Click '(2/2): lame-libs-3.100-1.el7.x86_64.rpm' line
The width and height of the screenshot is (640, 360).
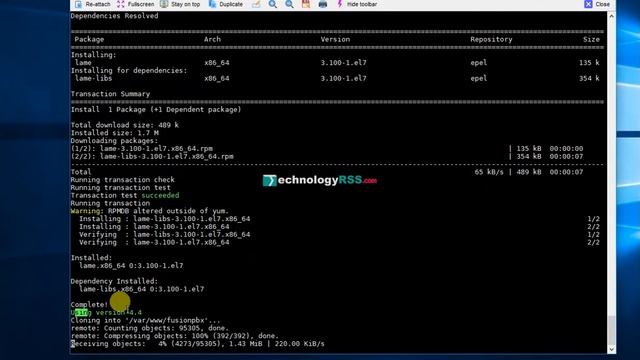(x=152, y=156)
